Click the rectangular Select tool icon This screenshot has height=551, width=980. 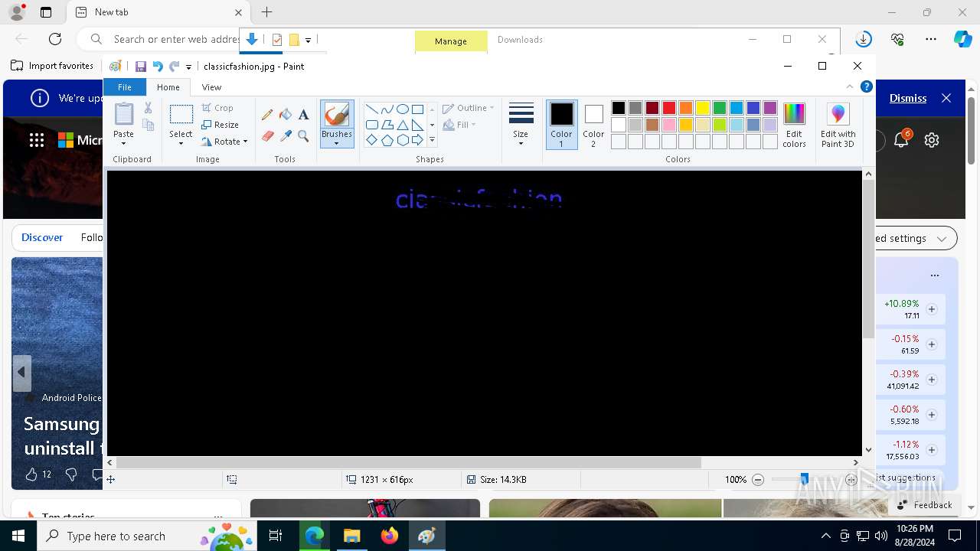pyautogui.click(x=181, y=115)
